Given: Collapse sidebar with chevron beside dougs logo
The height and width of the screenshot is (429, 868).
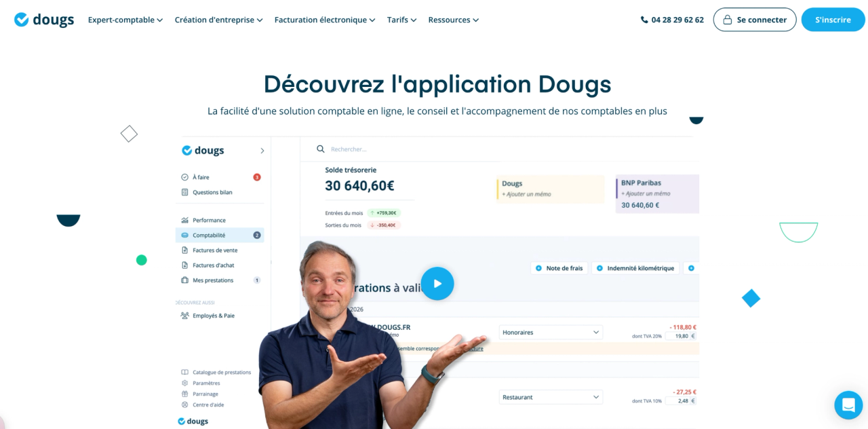Looking at the screenshot, I should point(262,151).
